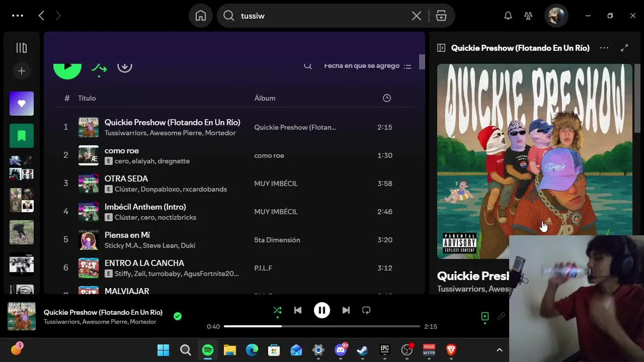Open Friend Activity icon
Image resolution: width=644 pixels, height=362 pixels.
(x=528, y=16)
